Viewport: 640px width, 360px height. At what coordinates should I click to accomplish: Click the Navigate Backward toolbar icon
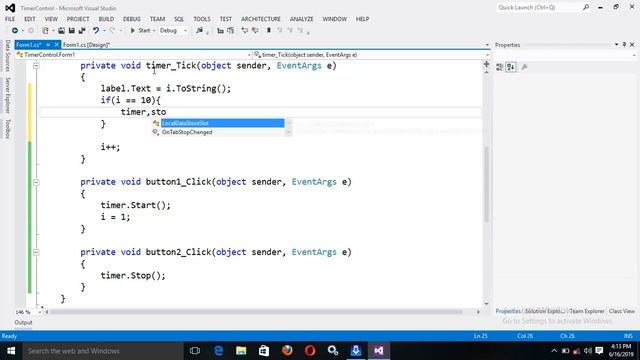click(15, 31)
